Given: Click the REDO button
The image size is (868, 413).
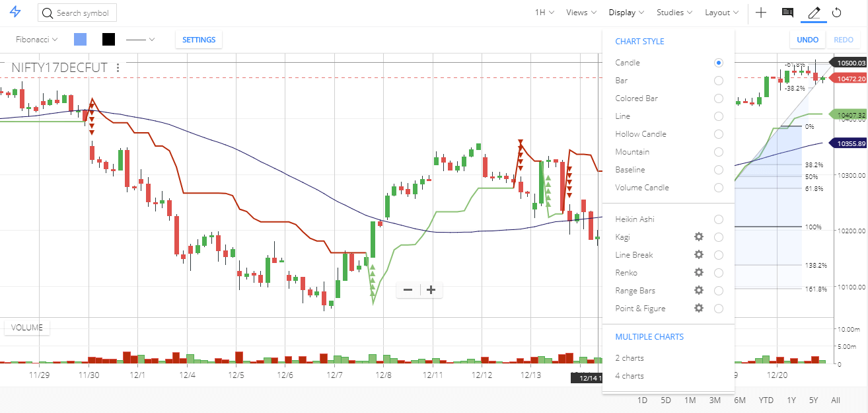Looking at the screenshot, I should [x=844, y=40].
